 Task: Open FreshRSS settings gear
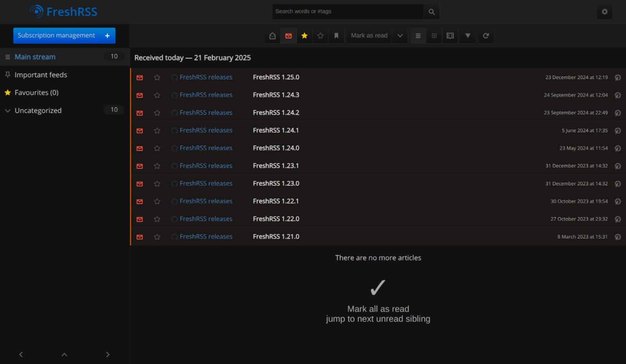click(x=604, y=12)
